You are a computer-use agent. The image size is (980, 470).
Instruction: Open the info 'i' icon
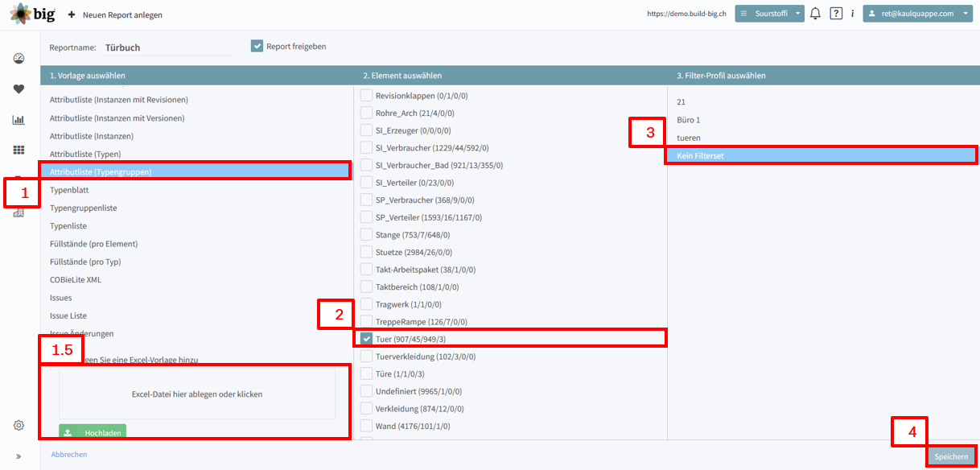point(853,14)
